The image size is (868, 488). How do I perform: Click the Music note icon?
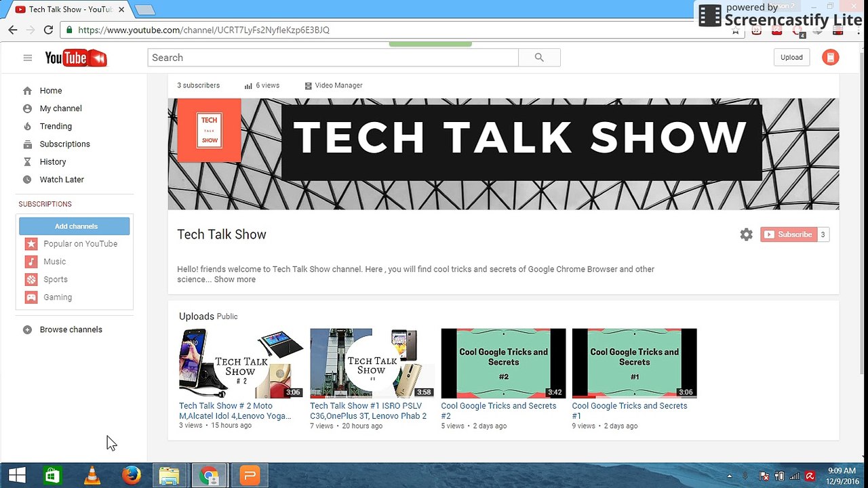click(x=31, y=262)
